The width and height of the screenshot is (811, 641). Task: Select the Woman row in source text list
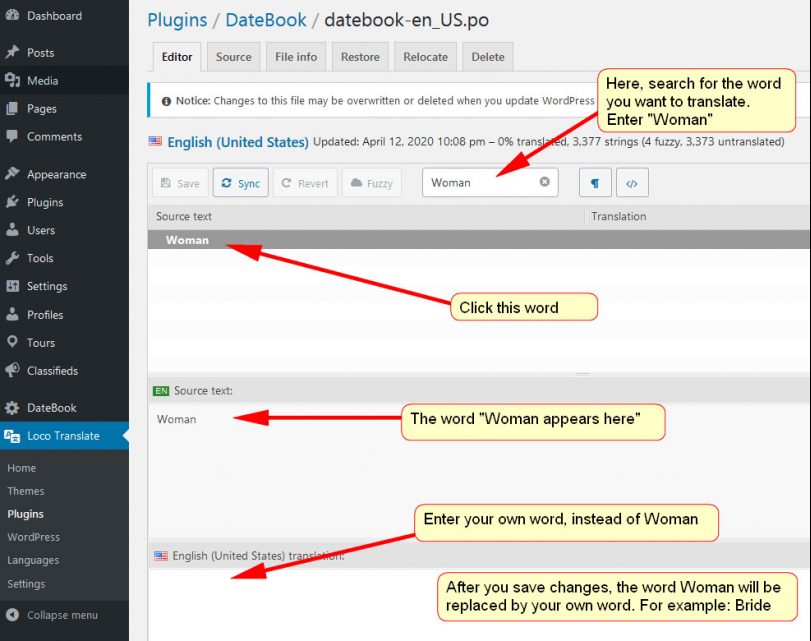click(479, 240)
